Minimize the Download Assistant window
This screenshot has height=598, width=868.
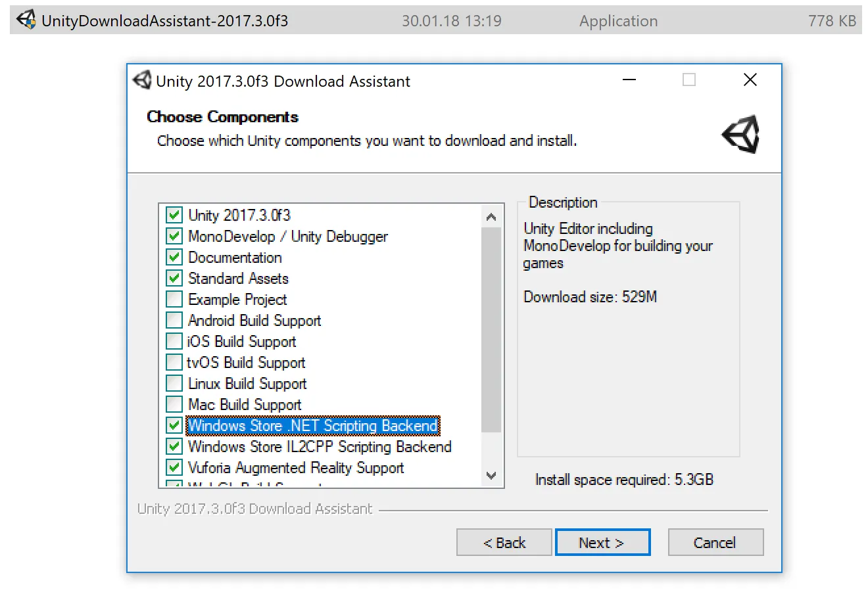(x=629, y=80)
